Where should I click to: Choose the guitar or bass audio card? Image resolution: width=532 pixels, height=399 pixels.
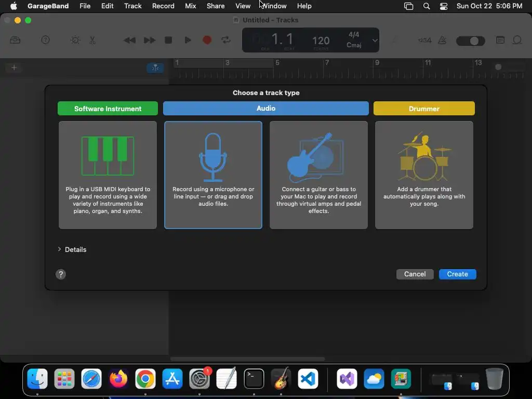click(318, 175)
